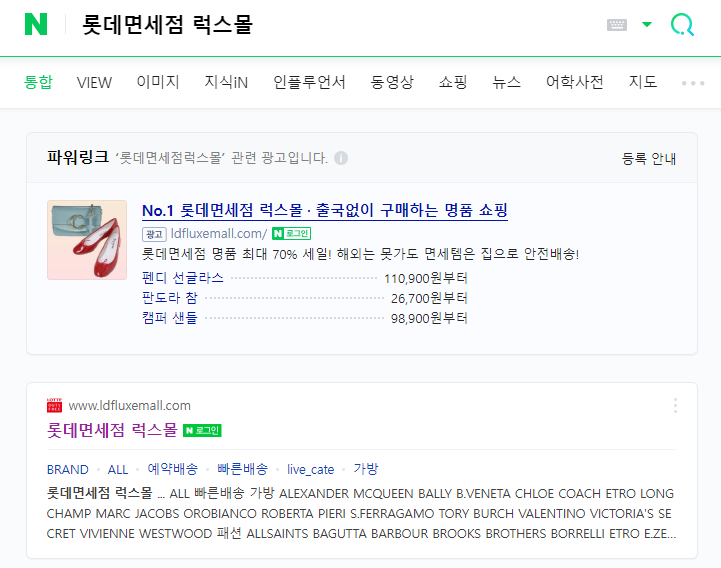The height and width of the screenshot is (568, 721).
Task: Click the green Naver N logo
Action: coord(36,24)
